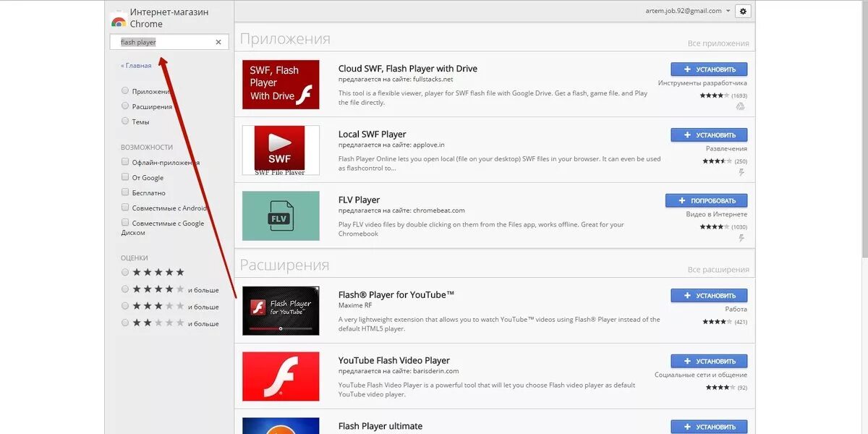Install YouTube Flash Video Player

pos(709,361)
